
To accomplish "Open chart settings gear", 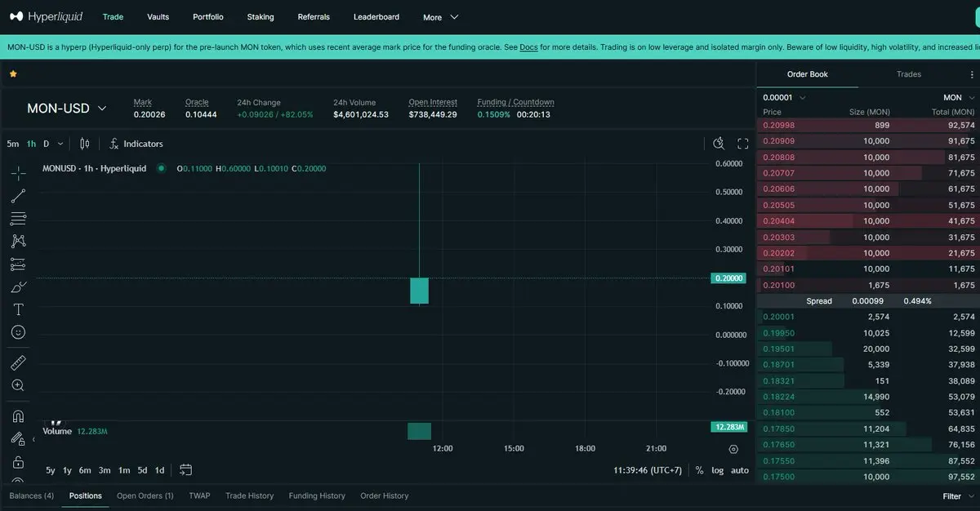I will click(733, 449).
